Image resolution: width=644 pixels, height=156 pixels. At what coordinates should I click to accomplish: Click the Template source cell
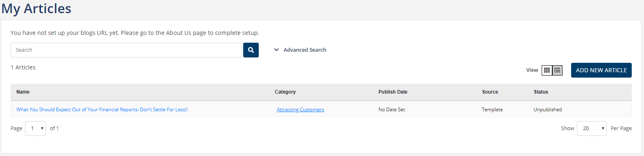(492, 110)
